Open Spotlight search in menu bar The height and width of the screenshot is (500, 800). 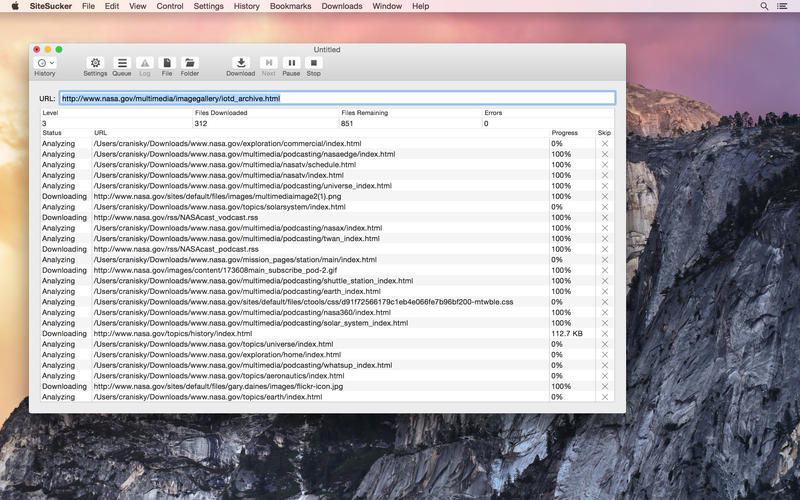pos(765,6)
